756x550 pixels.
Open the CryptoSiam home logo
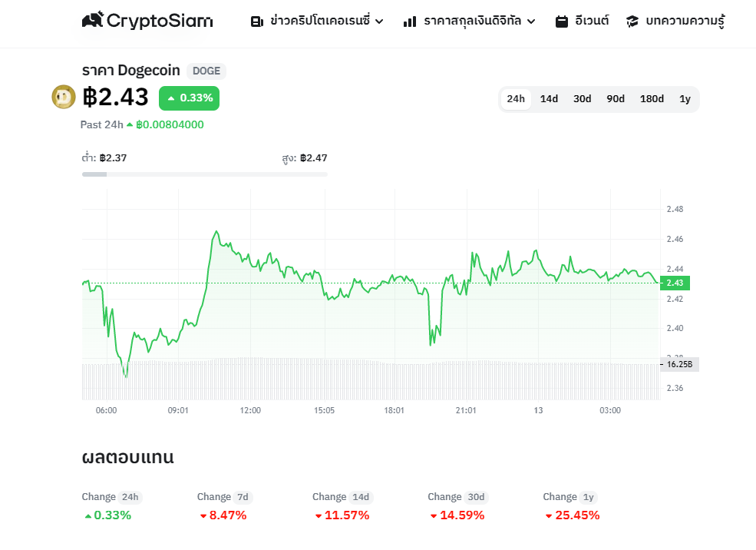point(147,21)
